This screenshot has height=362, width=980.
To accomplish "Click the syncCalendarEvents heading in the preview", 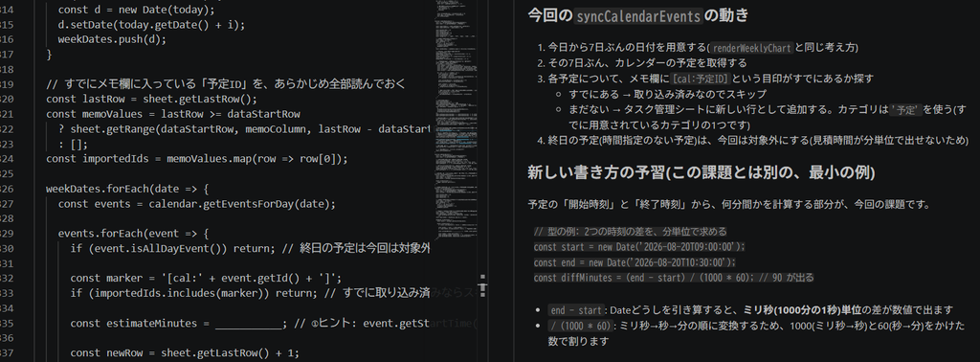I will [637, 16].
